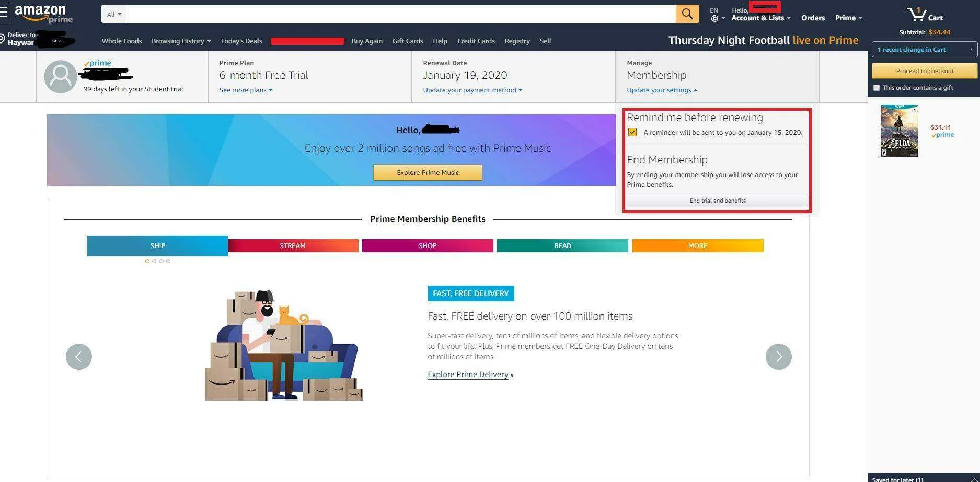Expand the Prime dropdown in header

click(x=848, y=18)
